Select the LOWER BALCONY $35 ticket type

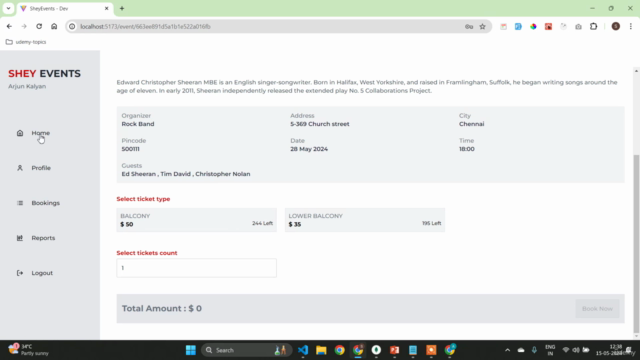click(x=365, y=220)
